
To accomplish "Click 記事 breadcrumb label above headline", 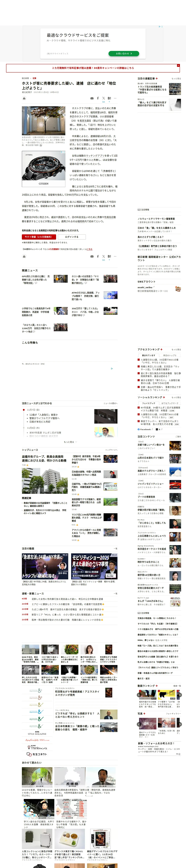I will click(x=34, y=78).
